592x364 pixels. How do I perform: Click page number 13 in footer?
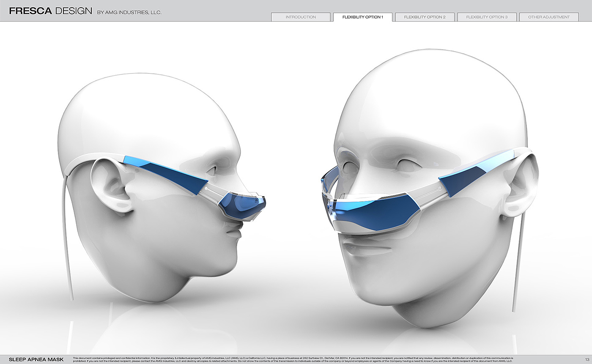click(587, 359)
